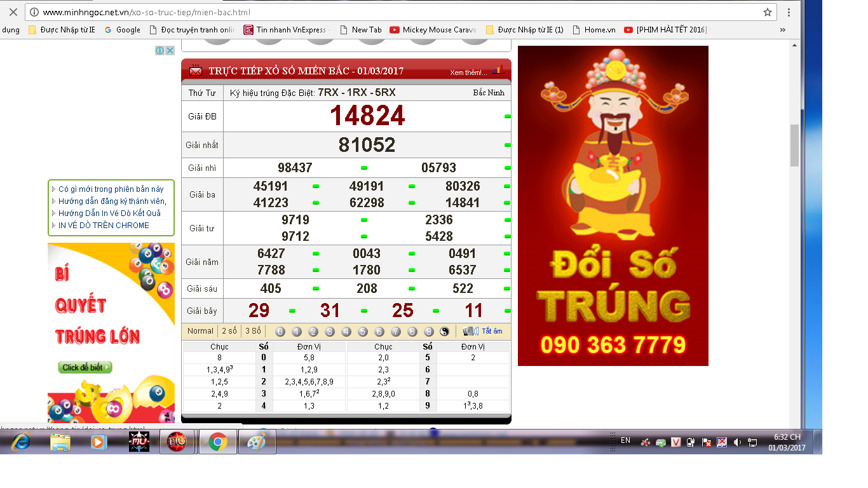Open the Google bookmark
868x488 pixels.
tap(122, 30)
